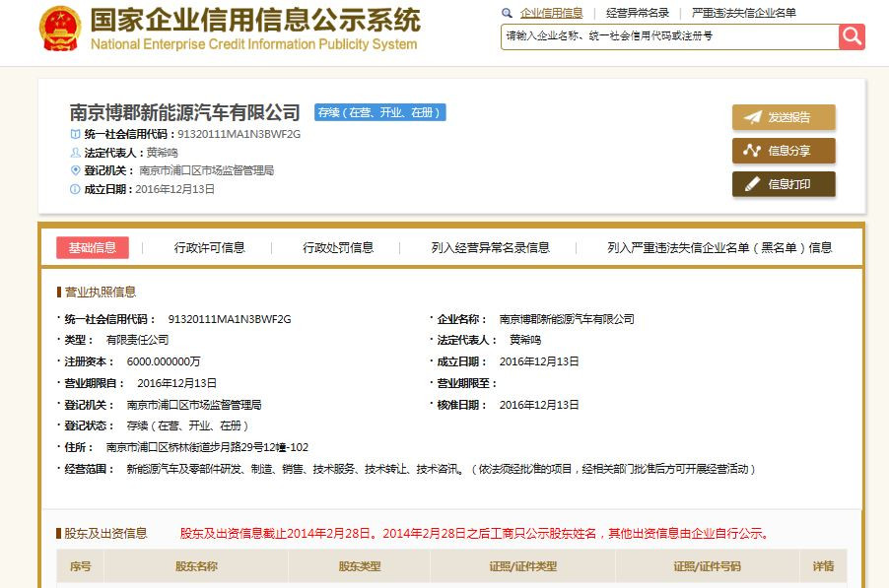Click the company title 南京博郡新能源汽车有限公司
This screenshot has width=889, height=588.
(185, 112)
